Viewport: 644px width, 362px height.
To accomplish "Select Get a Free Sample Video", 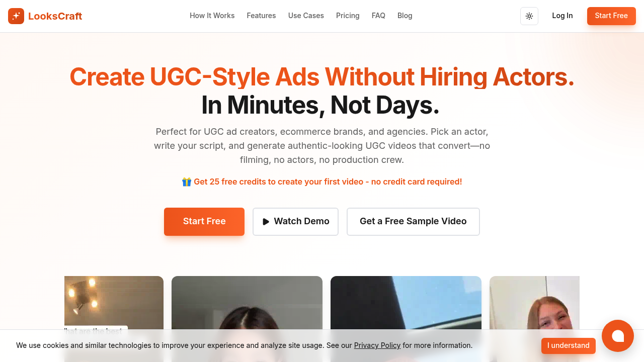I will pos(413,222).
